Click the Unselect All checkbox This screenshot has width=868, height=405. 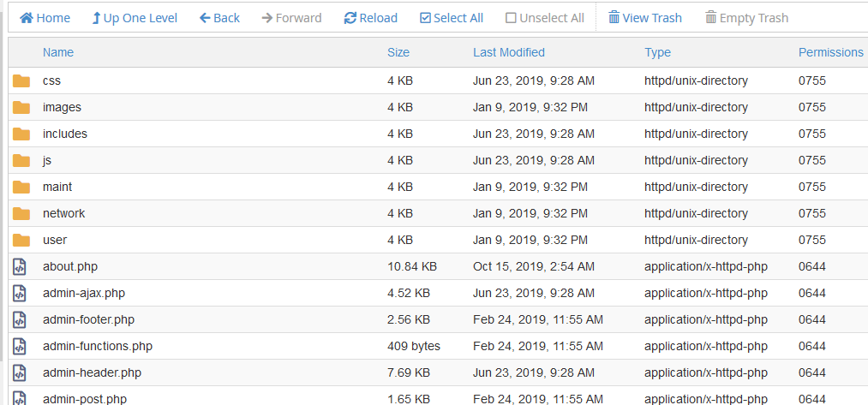pos(511,18)
